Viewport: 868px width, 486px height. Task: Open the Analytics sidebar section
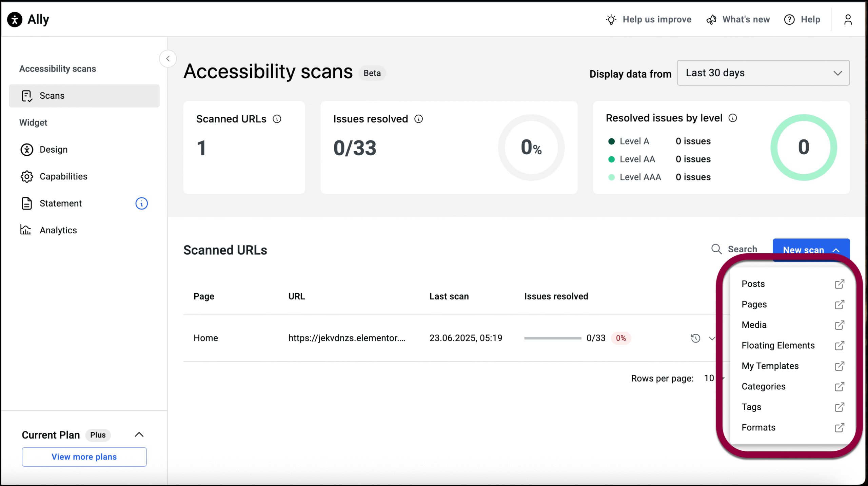(58, 230)
